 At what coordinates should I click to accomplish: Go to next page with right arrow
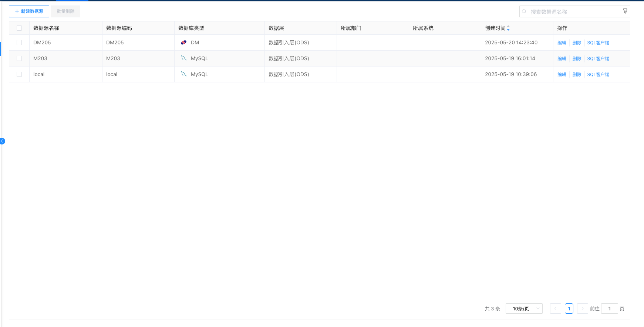point(582,309)
